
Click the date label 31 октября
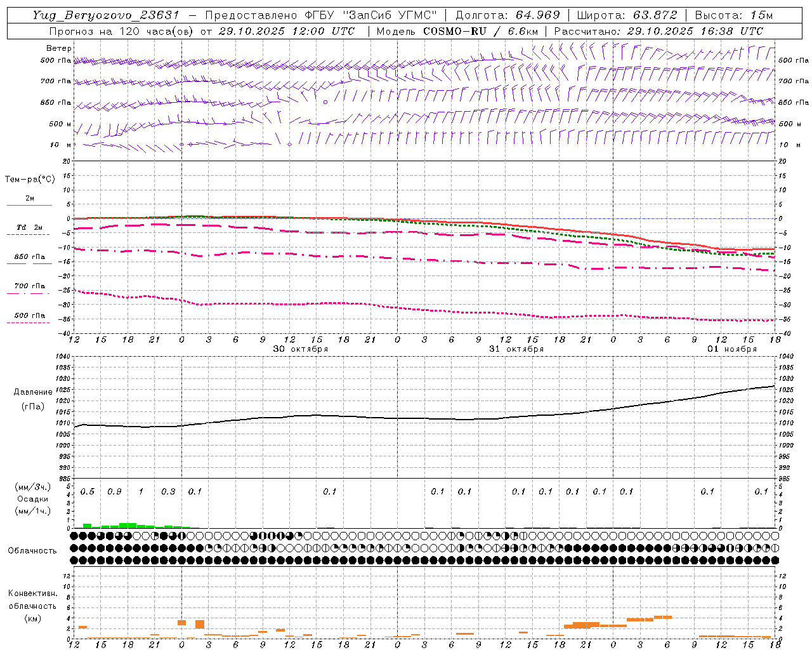click(516, 349)
